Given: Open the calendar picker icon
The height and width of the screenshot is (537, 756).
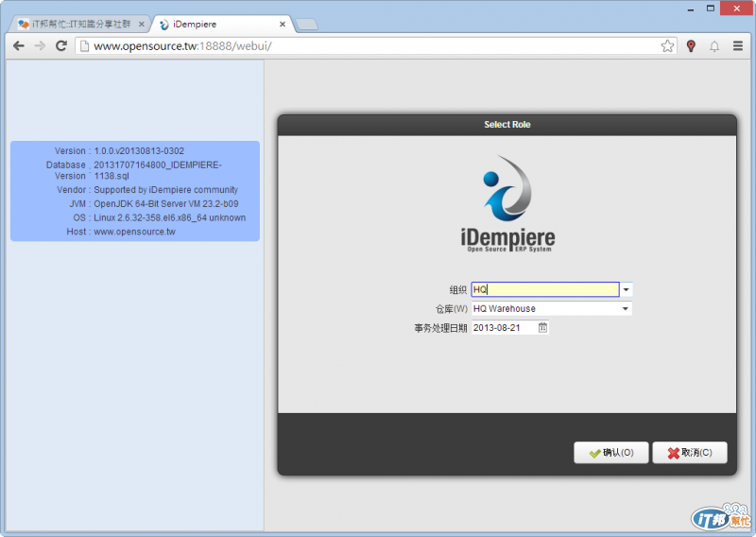Looking at the screenshot, I should point(542,328).
